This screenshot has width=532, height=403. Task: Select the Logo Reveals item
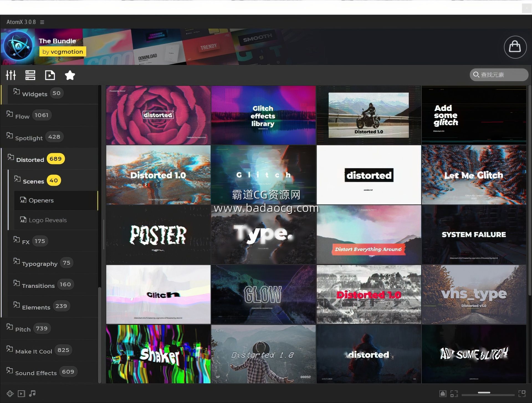(56, 220)
